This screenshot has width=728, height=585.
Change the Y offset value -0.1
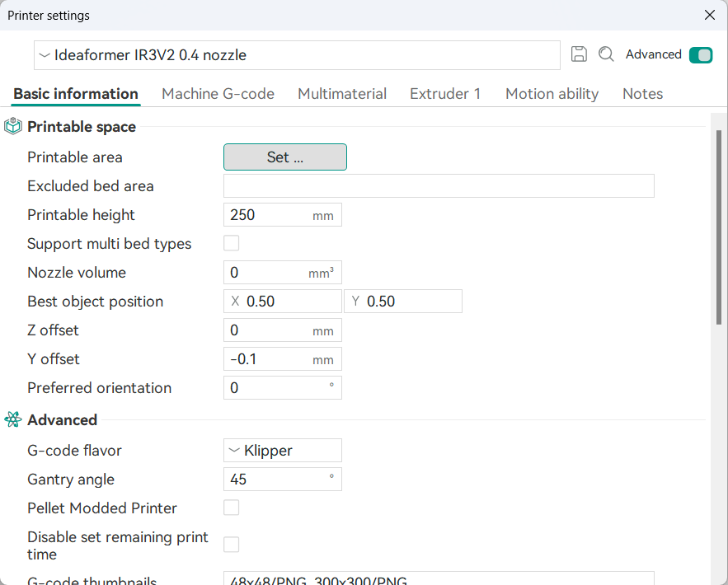(283, 358)
